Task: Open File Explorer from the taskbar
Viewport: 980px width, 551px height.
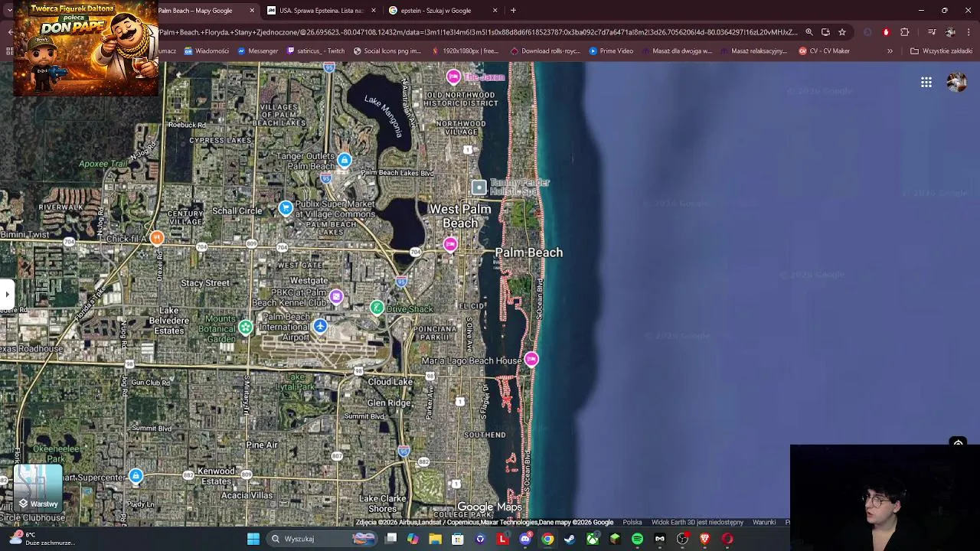Action: coord(435,539)
